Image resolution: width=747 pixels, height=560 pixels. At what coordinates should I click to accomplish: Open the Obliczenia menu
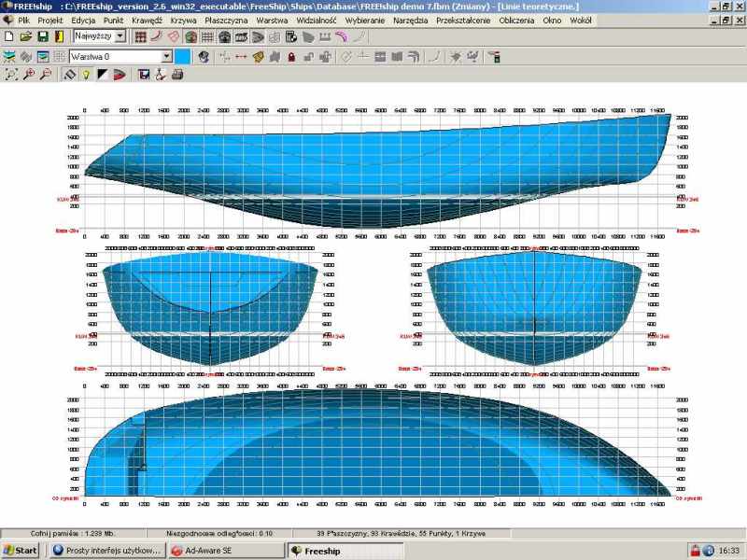click(516, 20)
